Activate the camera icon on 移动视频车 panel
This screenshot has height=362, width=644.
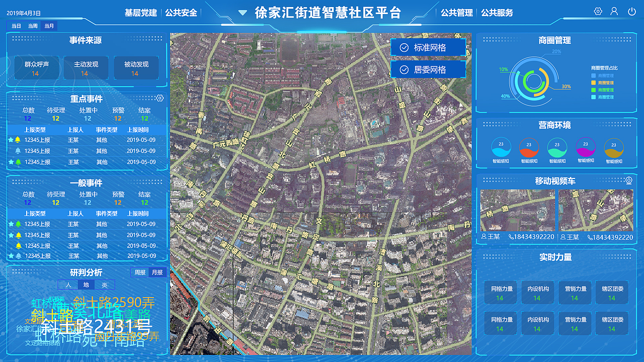[x=628, y=180]
